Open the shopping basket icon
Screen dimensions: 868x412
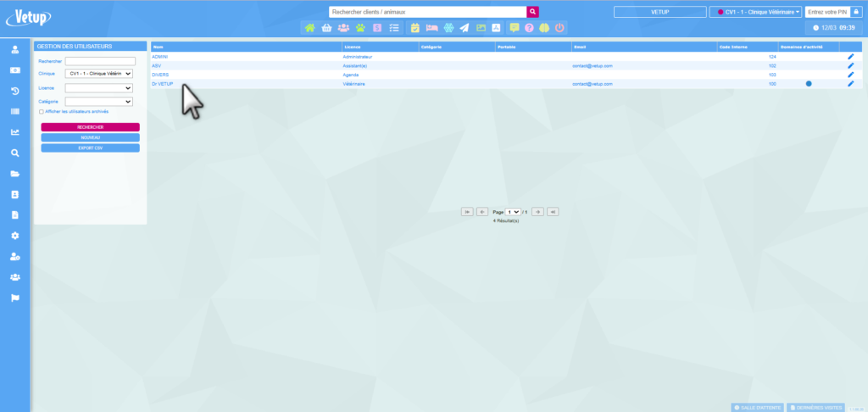click(326, 28)
